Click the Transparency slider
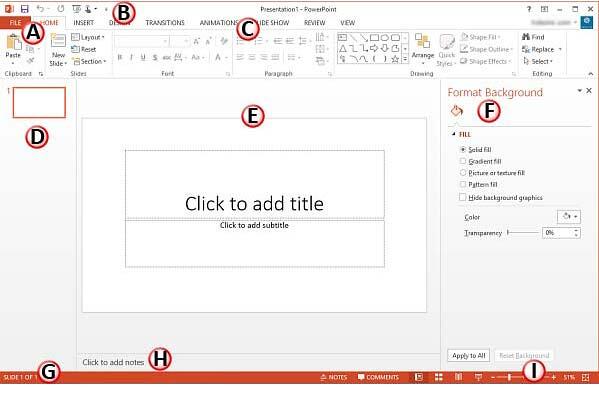The height and width of the screenshot is (397, 599). (522, 232)
